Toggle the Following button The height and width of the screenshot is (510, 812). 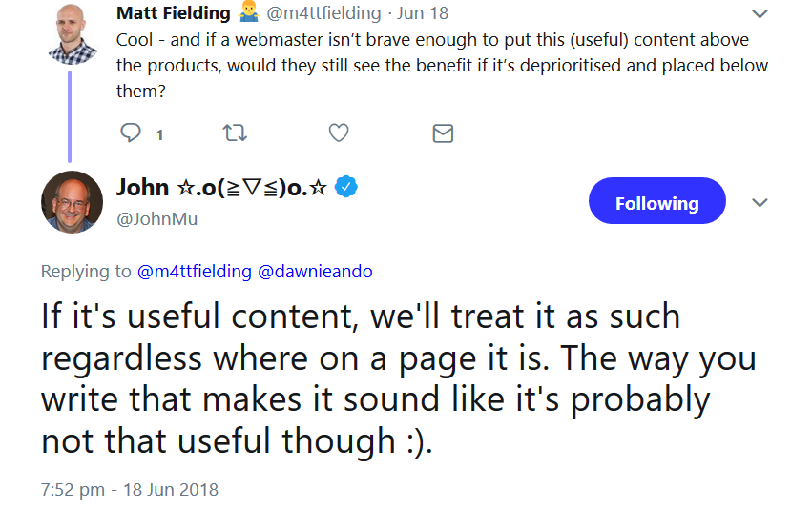pos(656,203)
